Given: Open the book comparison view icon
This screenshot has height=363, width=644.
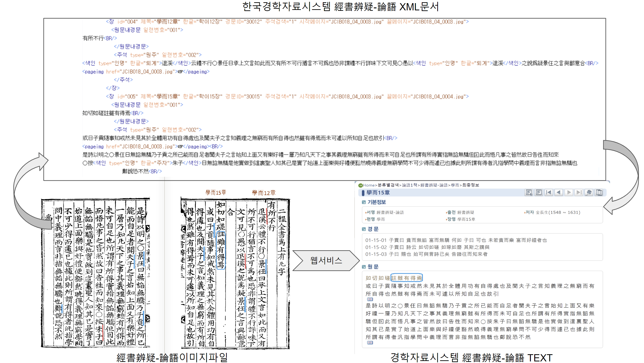Looking at the screenshot, I should (599, 192).
